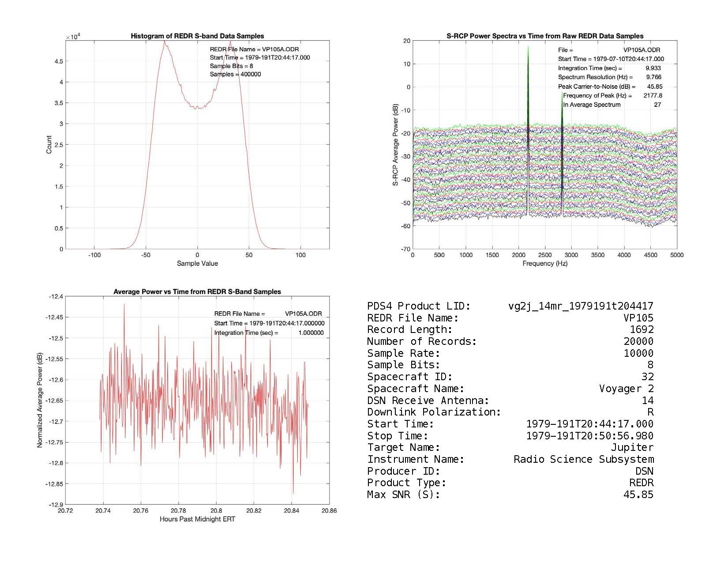Click the 'Count' y-axis label on histogram
Viewport: 728px width, 563px height.
(49, 144)
